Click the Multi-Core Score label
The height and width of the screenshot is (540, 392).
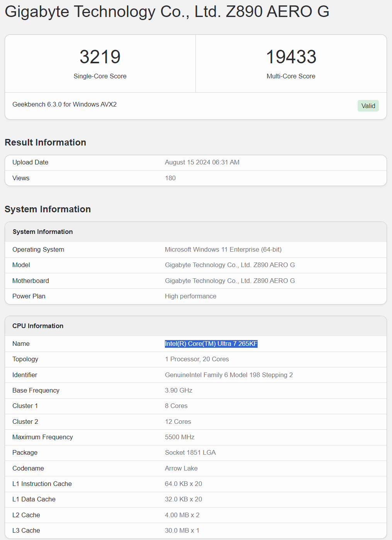click(291, 76)
